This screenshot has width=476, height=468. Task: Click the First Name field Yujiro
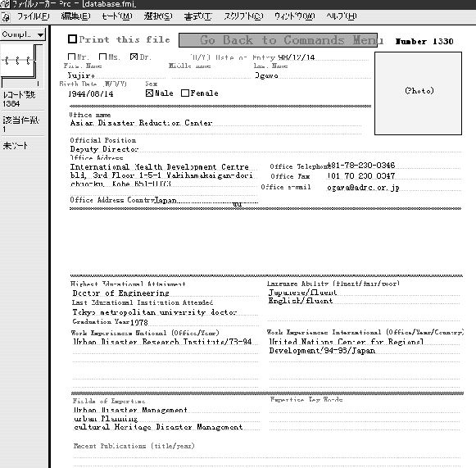tap(117, 75)
